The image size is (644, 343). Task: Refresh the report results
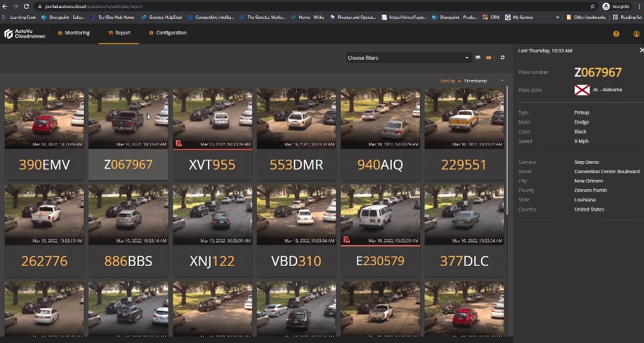coord(502,58)
